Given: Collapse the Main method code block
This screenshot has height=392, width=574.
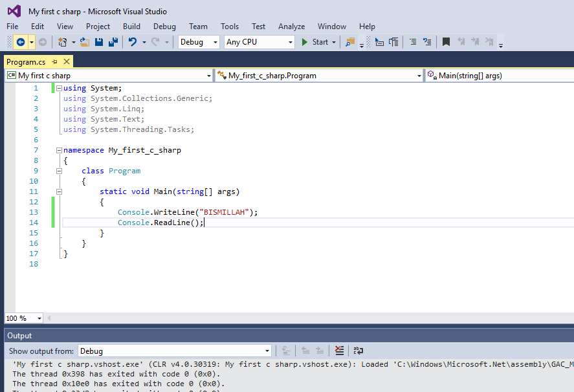Looking at the screenshot, I should click(59, 191).
